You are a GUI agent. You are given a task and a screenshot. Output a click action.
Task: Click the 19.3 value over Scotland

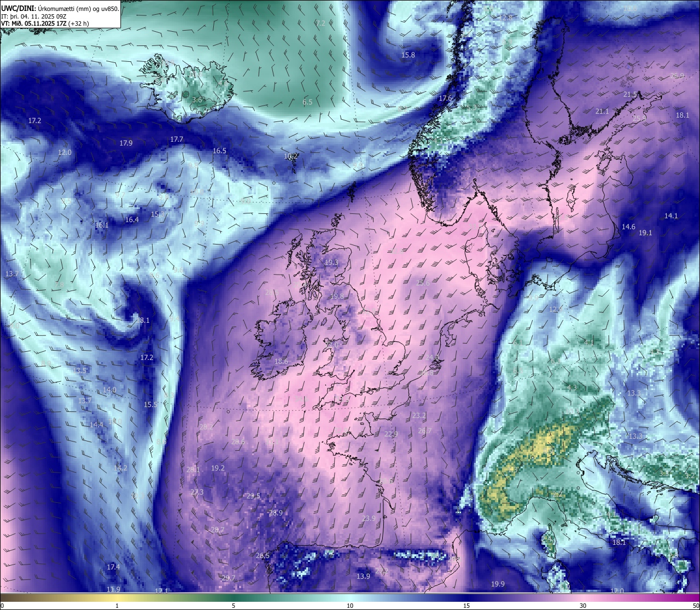(331, 263)
